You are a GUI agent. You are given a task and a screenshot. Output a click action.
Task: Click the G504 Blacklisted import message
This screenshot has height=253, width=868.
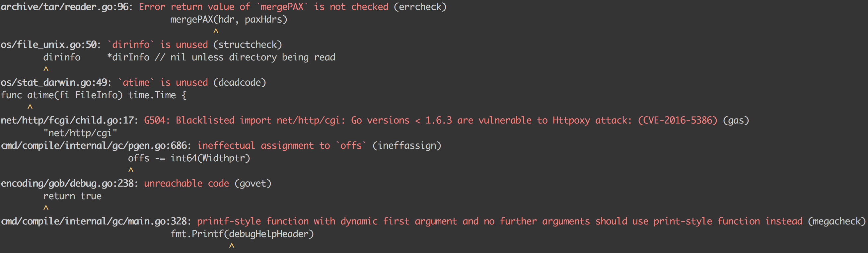430,121
